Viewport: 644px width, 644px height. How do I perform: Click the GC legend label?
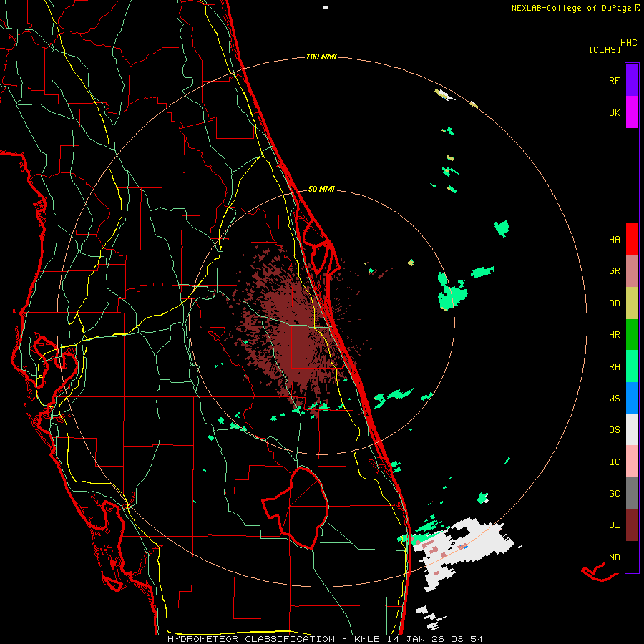tap(614, 494)
